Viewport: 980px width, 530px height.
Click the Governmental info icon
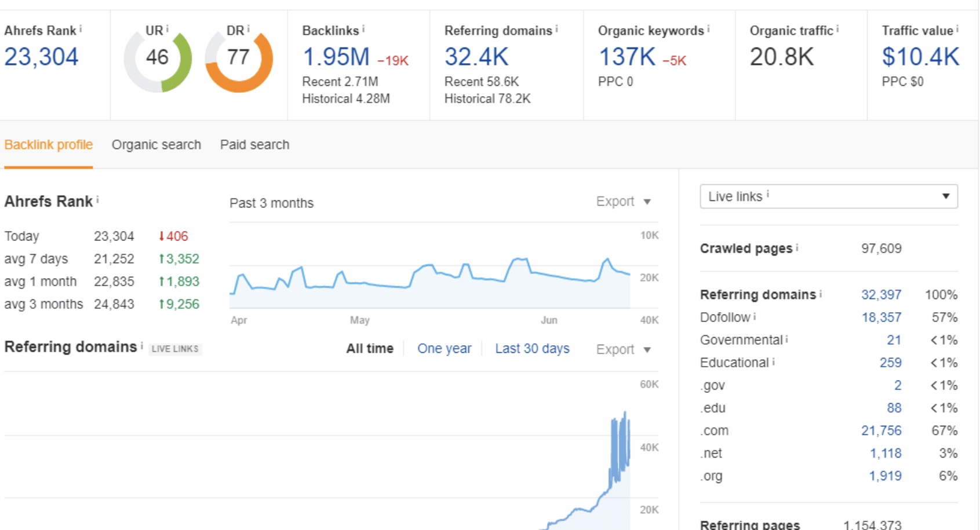(x=786, y=339)
